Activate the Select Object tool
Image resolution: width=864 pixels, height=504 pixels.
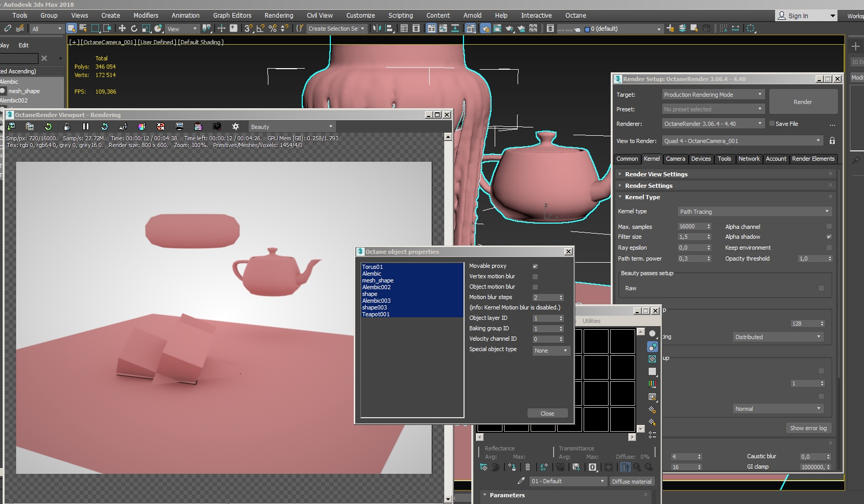[72, 29]
